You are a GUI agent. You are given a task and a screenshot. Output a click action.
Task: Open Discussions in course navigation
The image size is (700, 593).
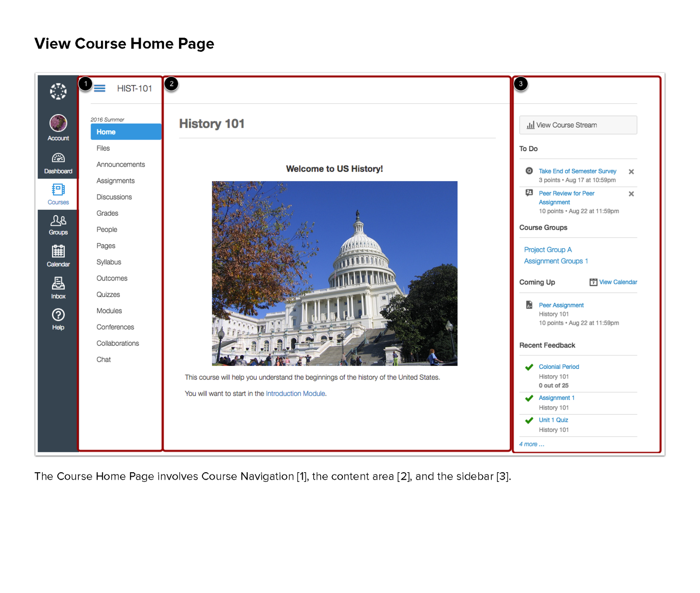(114, 197)
